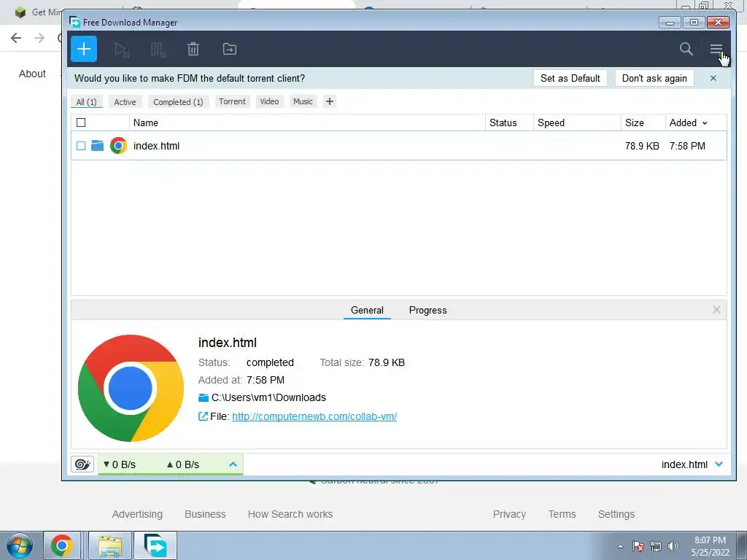Go back in the Chrome window

pos(16,38)
